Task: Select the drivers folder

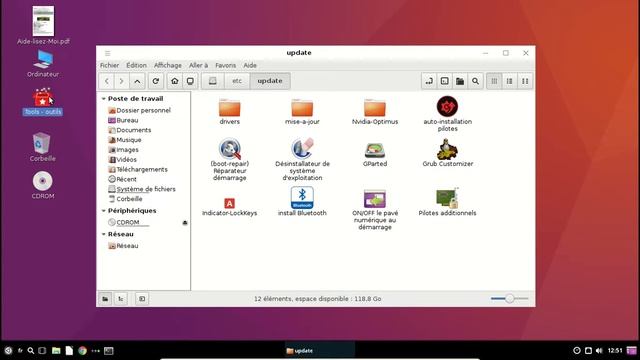Action: pos(229,111)
